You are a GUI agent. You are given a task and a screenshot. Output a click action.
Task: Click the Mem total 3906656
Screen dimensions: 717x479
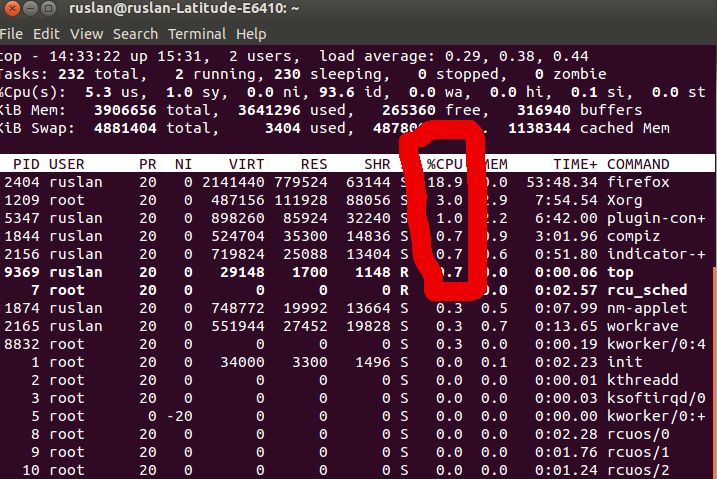(x=125, y=110)
